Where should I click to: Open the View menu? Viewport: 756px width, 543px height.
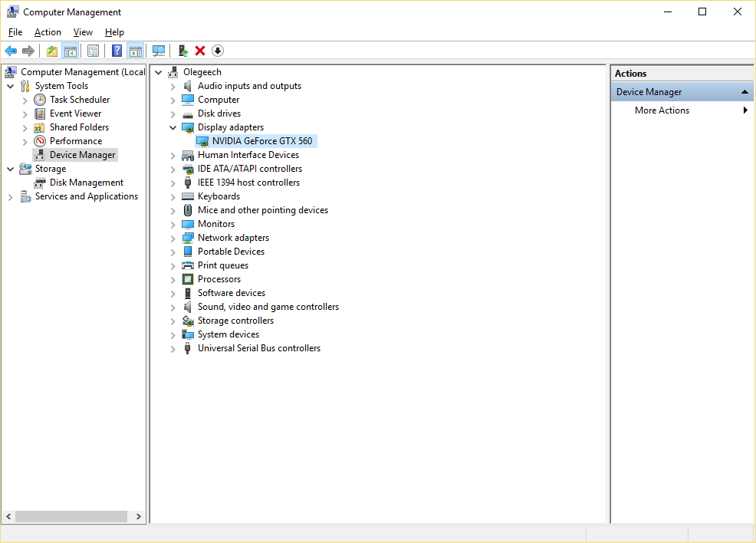[83, 32]
